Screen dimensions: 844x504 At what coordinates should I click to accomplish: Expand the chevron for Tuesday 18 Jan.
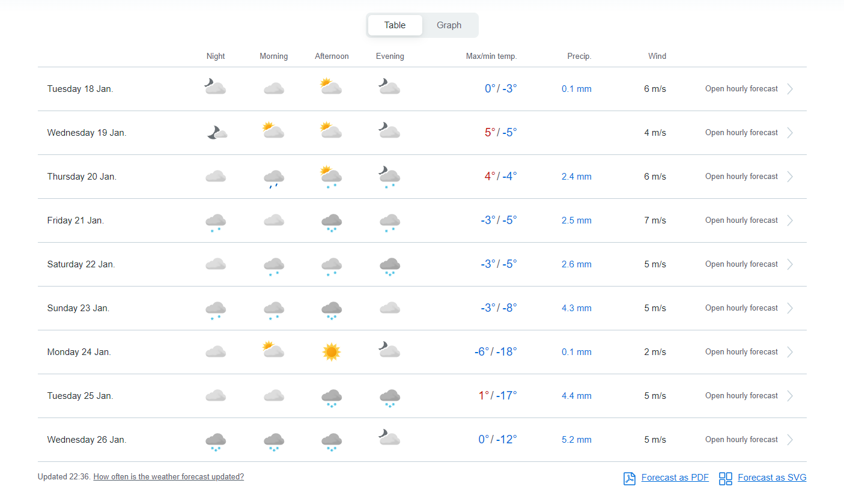pos(790,89)
